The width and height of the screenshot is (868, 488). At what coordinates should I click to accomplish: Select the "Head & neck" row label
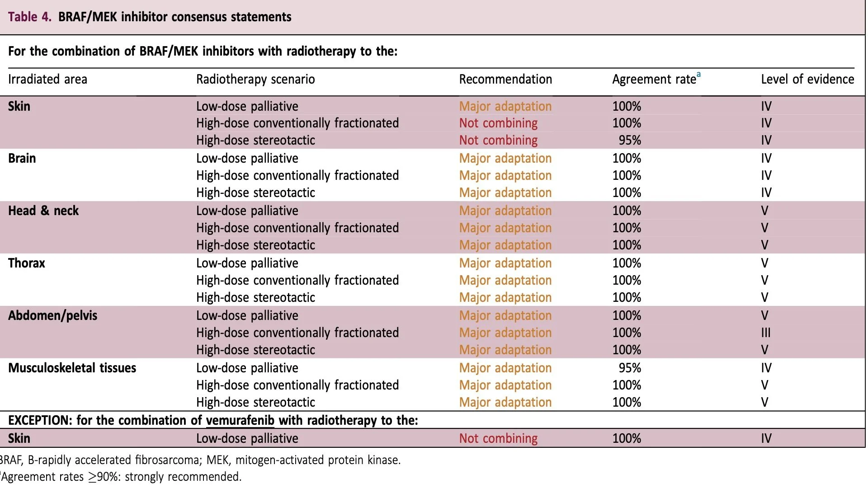click(43, 211)
